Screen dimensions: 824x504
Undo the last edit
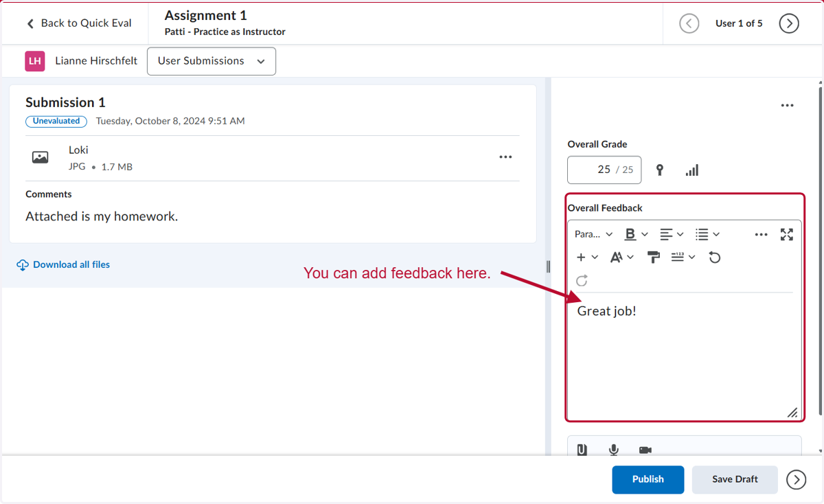point(715,257)
